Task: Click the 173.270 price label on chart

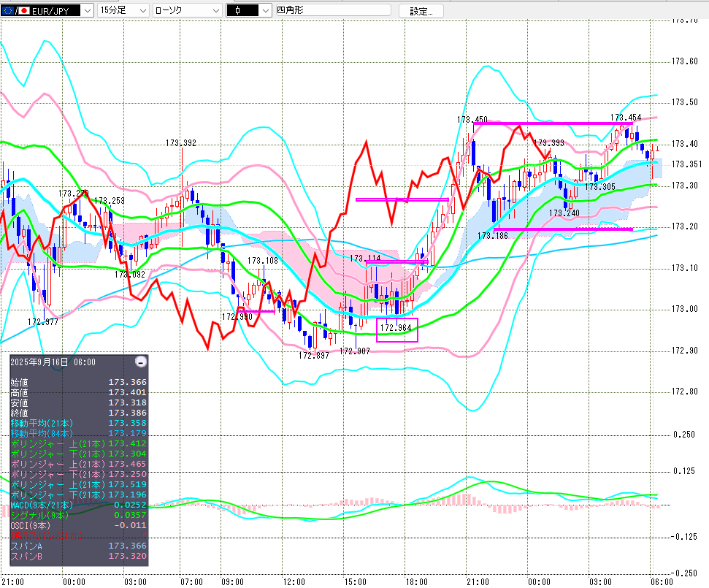Action: [x=74, y=194]
